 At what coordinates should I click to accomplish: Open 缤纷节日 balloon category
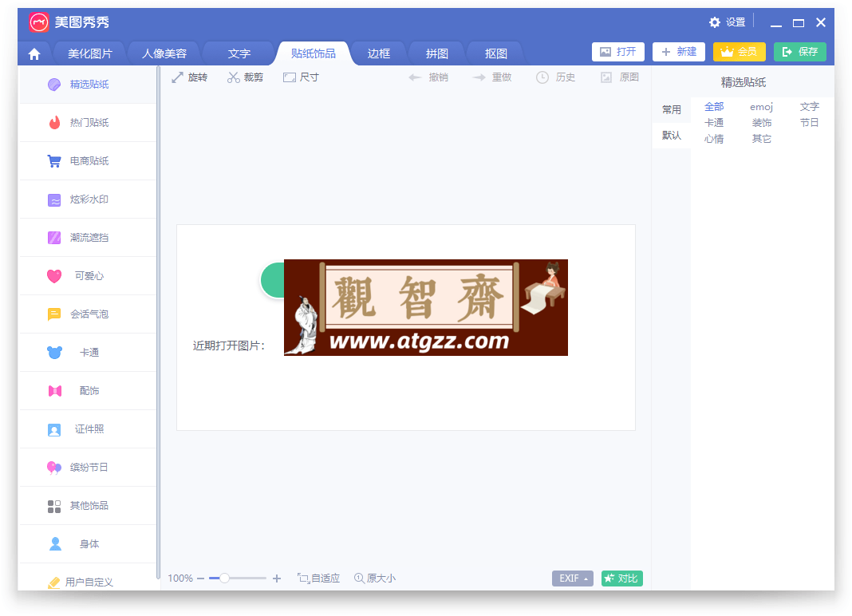(88, 468)
